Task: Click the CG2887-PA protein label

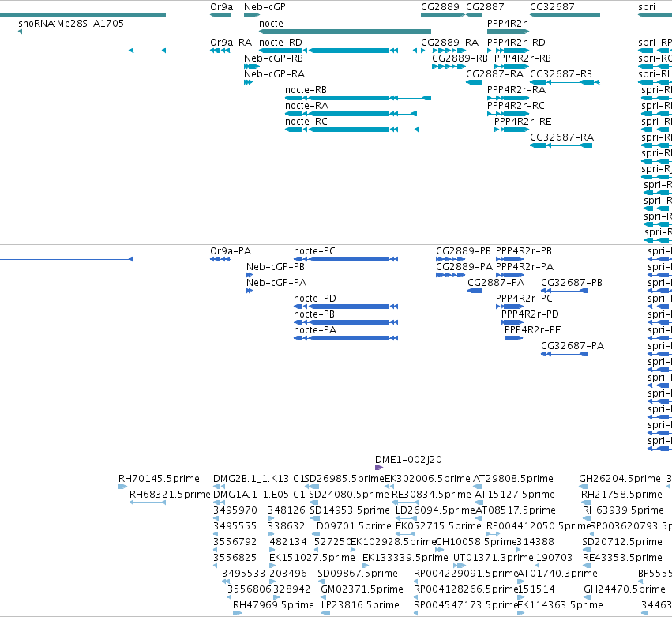Action: tap(496, 283)
